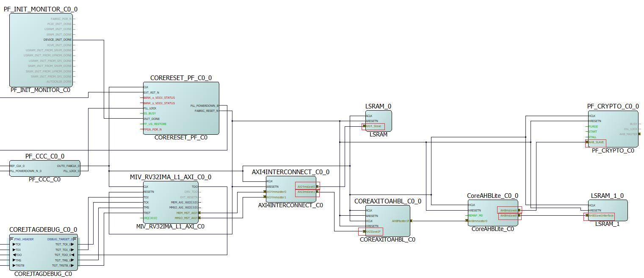Click the EXT_RST_N pin on CORERESET_PF
Screen dimensions: 644x278
(152, 92)
